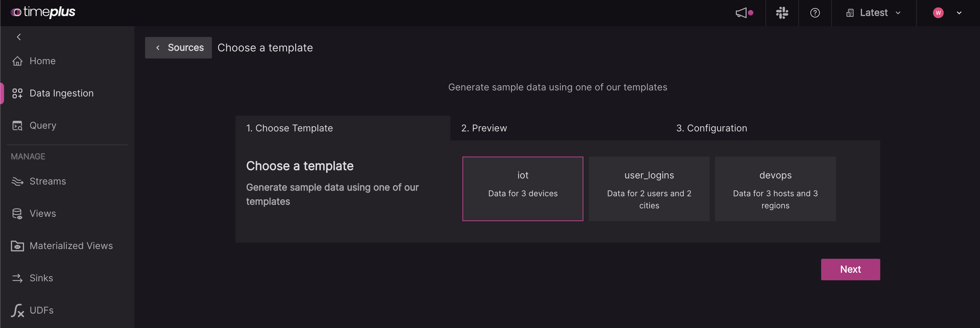980x328 pixels.
Task: Select the user_logins template card
Action: pyautogui.click(x=649, y=189)
